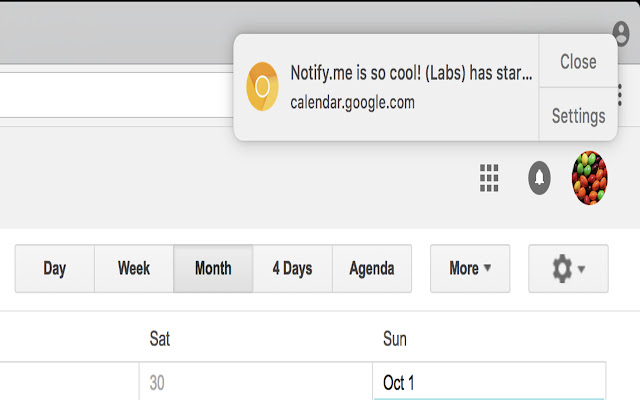Click the Chrome icon in the notification
The image size is (640, 400).
click(x=262, y=87)
